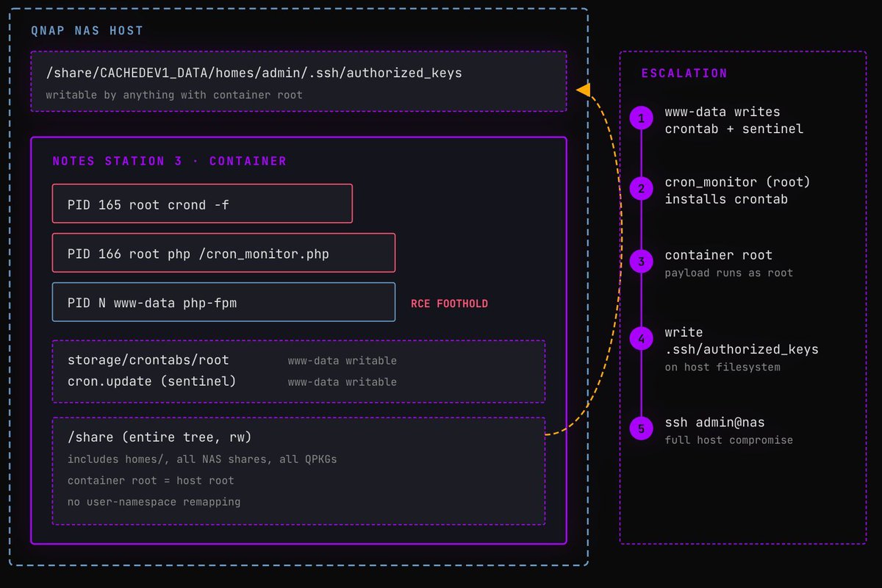The height and width of the screenshot is (588, 882).
Task: Click the "ESCALATION" panel heading
Action: (x=684, y=73)
